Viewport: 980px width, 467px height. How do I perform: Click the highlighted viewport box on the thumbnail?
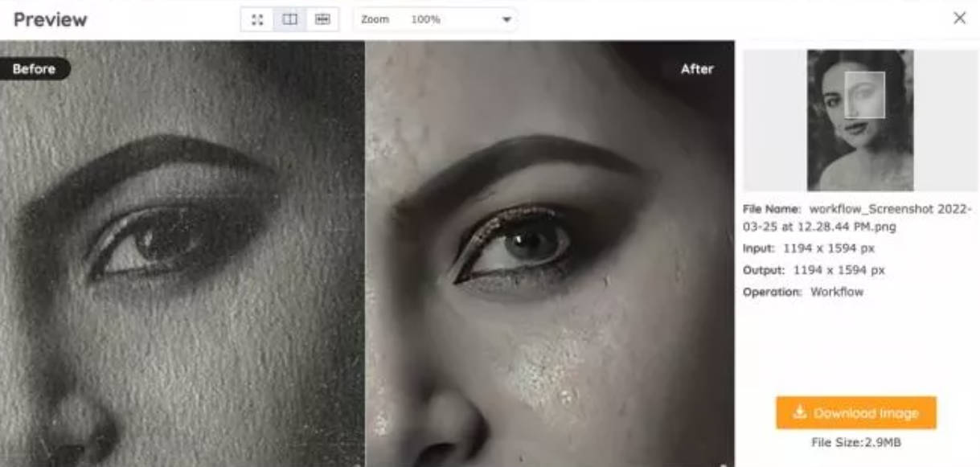pyautogui.click(x=865, y=95)
